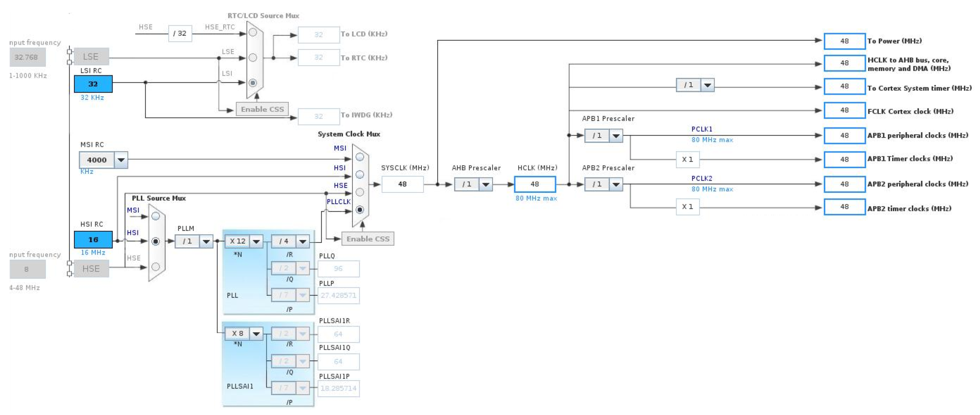Choose LSE radio in RTC/LCD Source Mux
The image size is (980, 415).
[253, 58]
